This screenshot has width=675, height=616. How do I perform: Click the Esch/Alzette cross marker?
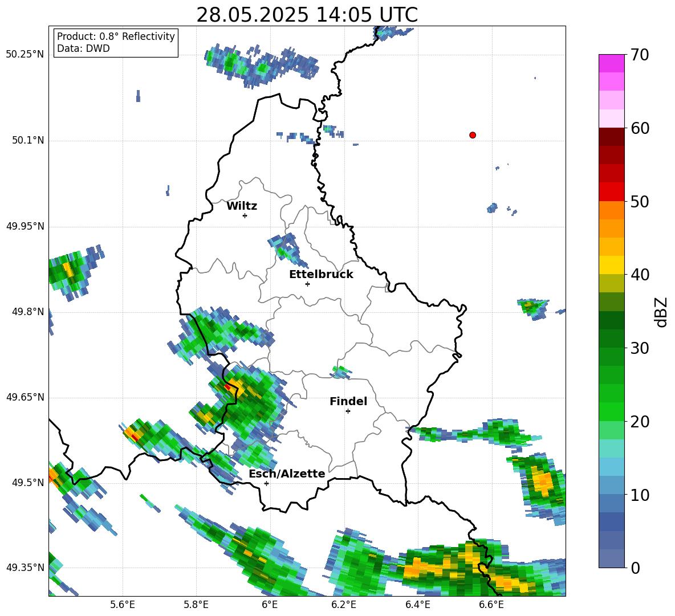pos(266,483)
